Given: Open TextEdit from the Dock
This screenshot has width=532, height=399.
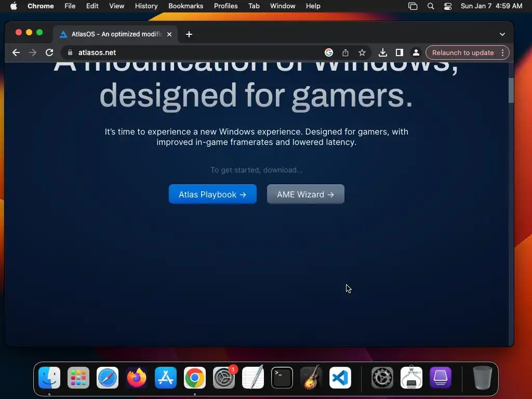Looking at the screenshot, I should click(x=253, y=378).
